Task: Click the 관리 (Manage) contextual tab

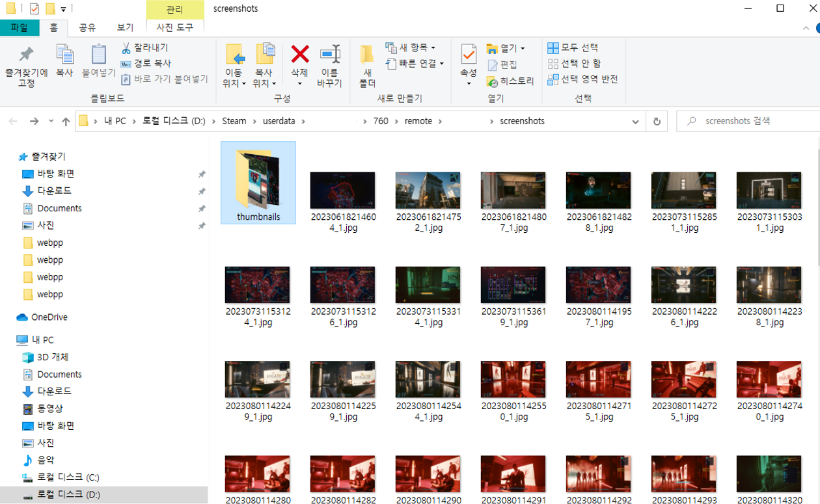Action: pos(174,10)
